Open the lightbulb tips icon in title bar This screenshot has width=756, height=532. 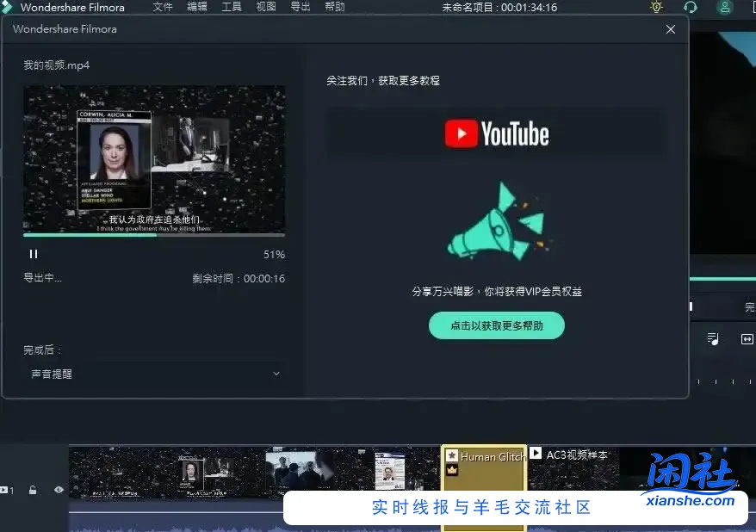(x=656, y=7)
